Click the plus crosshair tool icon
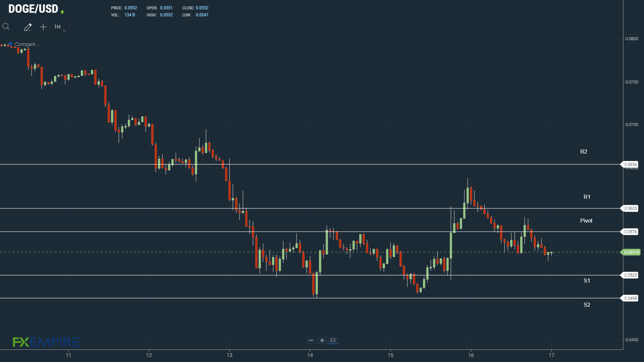The height and width of the screenshot is (362, 644). pyautogui.click(x=43, y=27)
